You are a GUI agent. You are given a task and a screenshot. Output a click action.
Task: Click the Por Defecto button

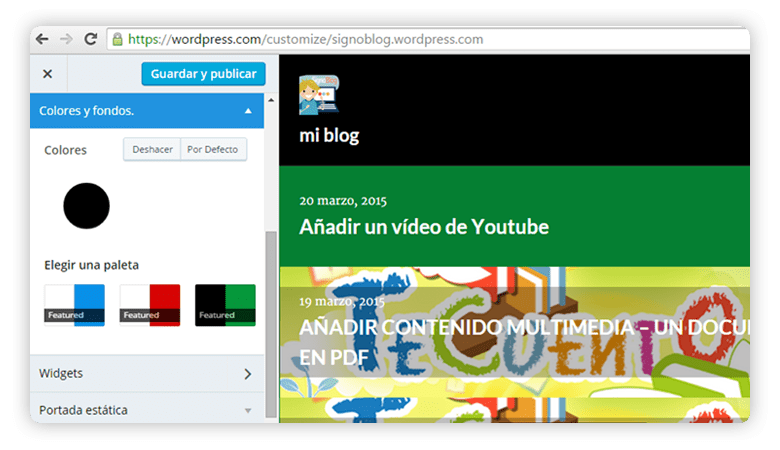pos(213,149)
